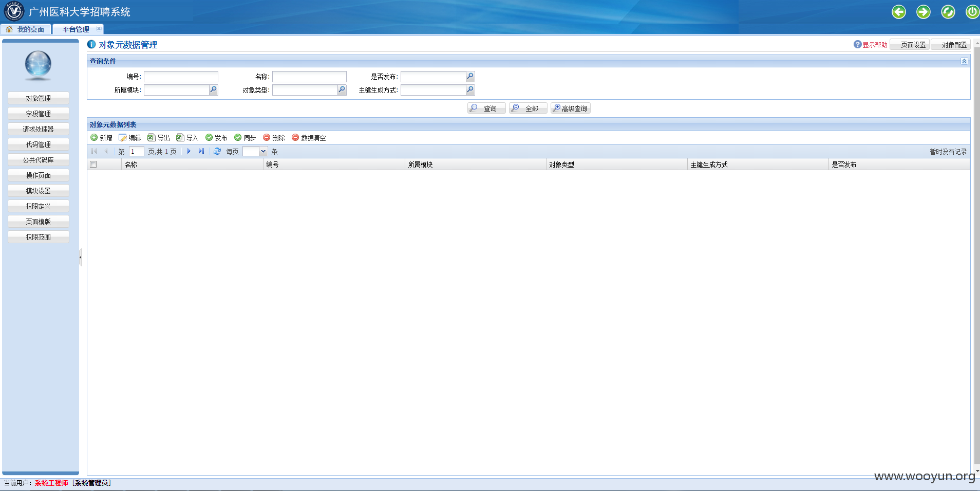Click the green back arrow icon

click(x=898, y=12)
